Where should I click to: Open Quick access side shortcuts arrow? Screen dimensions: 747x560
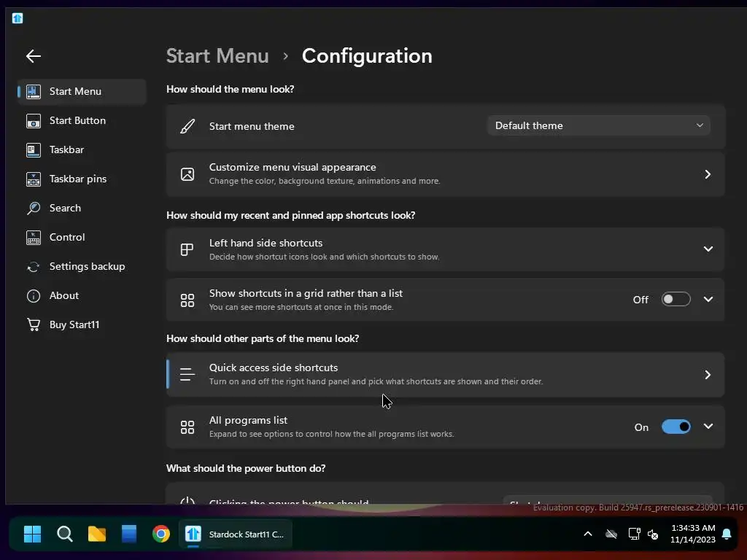point(708,375)
